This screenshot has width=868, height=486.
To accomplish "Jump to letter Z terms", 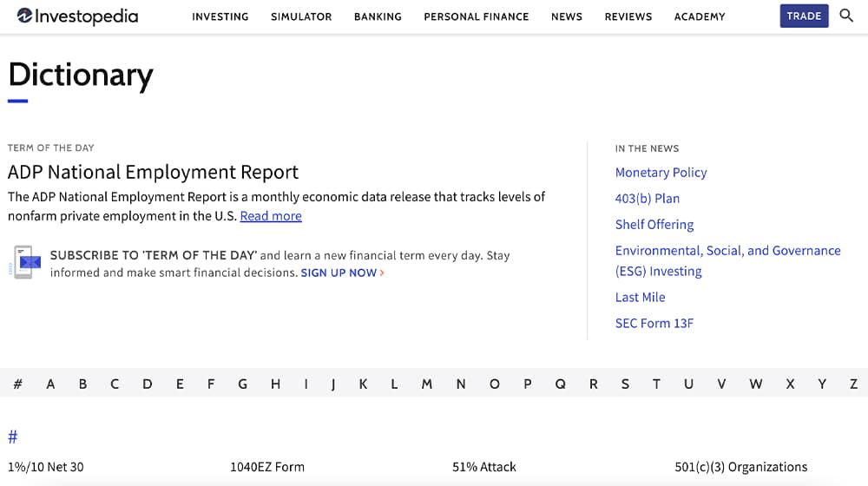I will click(x=853, y=384).
